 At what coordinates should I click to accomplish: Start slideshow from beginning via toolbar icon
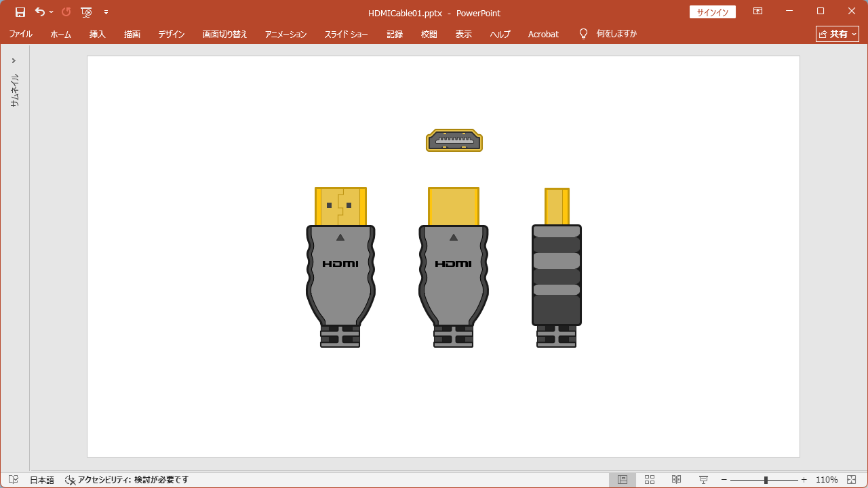click(x=86, y=12)
